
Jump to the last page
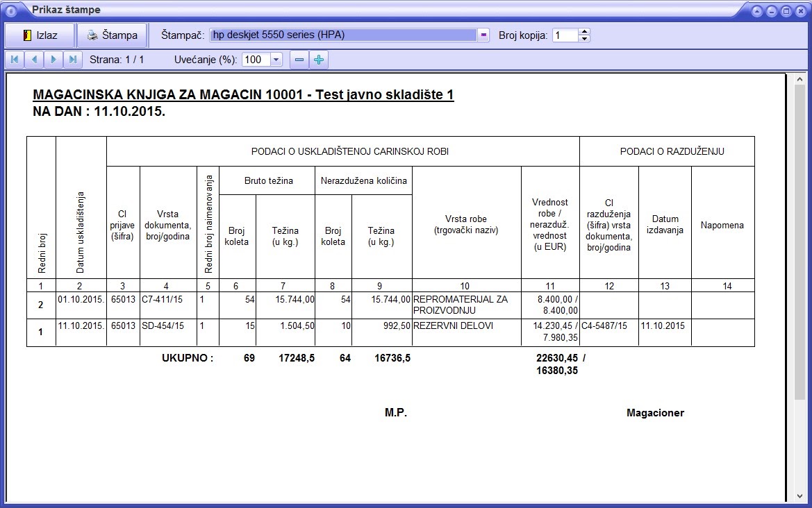[73, 60]
